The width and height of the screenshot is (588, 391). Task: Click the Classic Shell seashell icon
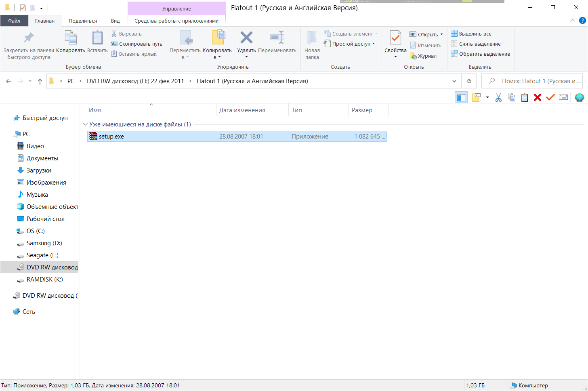click(580, 97)
